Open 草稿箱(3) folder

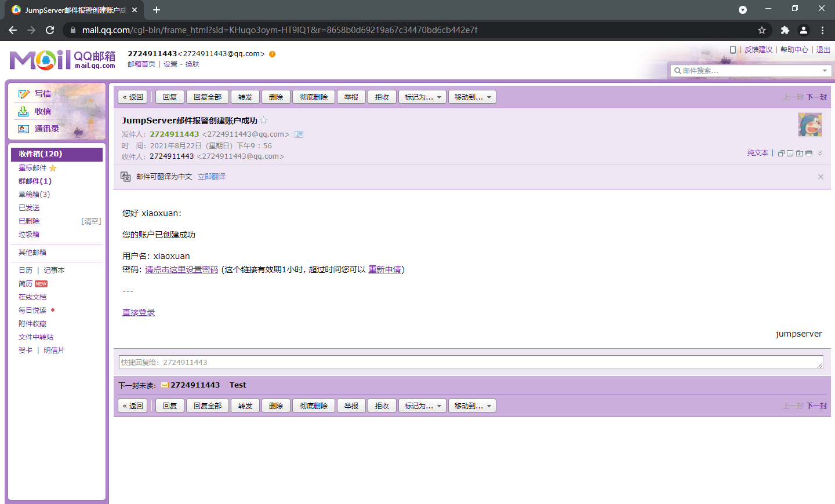coord(34,195)
